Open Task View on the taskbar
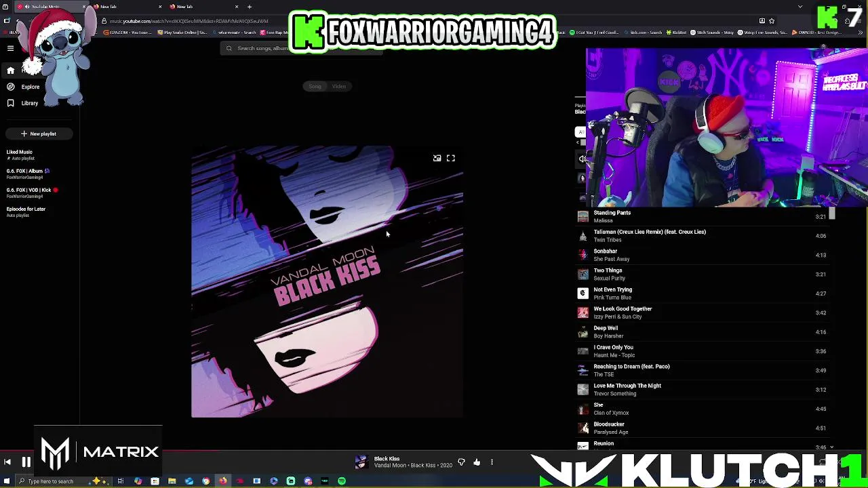Image resolution: width=868 pixels, height=488 pixels. 121,481
